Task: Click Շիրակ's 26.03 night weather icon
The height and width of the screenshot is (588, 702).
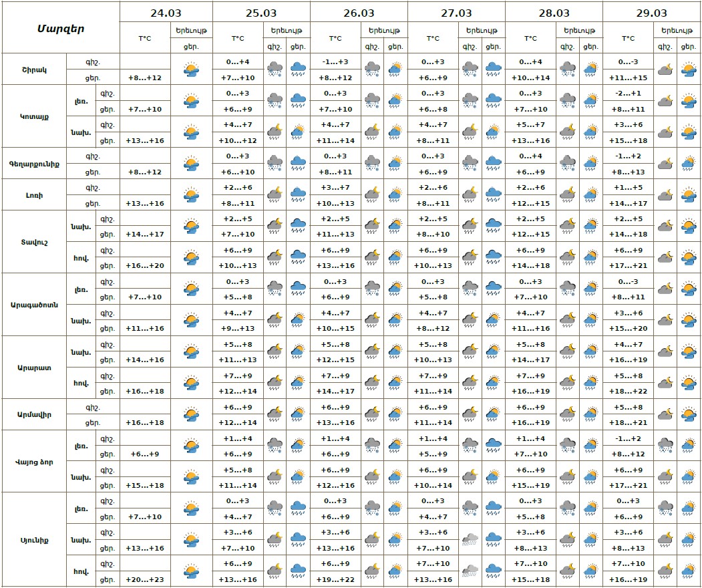Action: click(x=372, y=69)
